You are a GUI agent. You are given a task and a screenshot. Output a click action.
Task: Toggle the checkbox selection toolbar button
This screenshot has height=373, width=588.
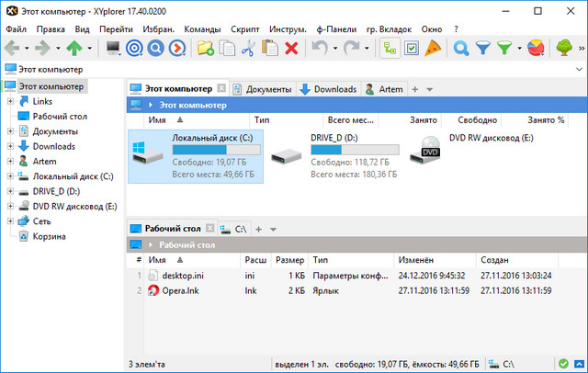coord(412,48)
